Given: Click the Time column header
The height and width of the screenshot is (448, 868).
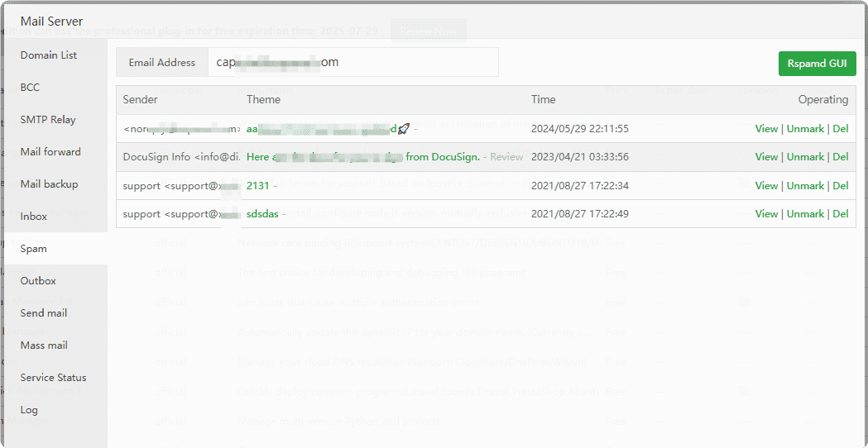Looking at the screenshot, I should [x=544, y=99].
